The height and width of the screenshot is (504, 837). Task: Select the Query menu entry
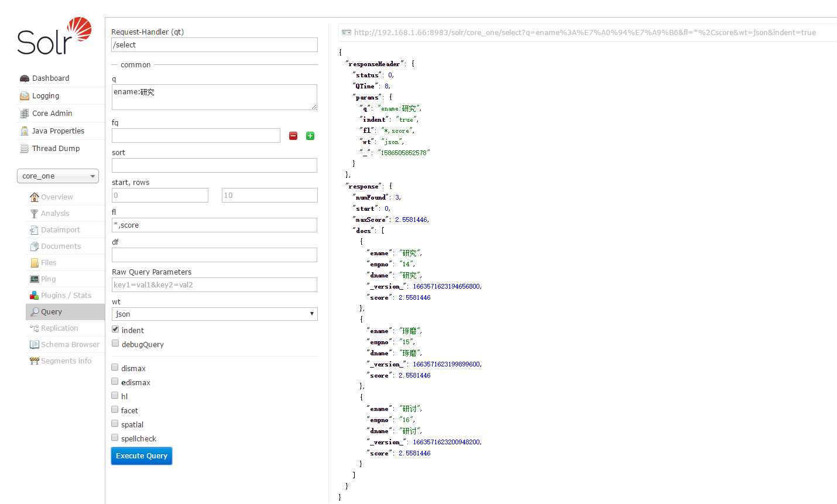point(65,312)
